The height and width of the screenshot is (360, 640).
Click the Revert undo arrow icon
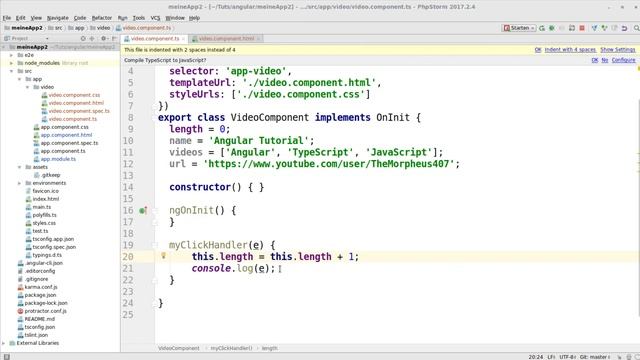click(624, 28)
